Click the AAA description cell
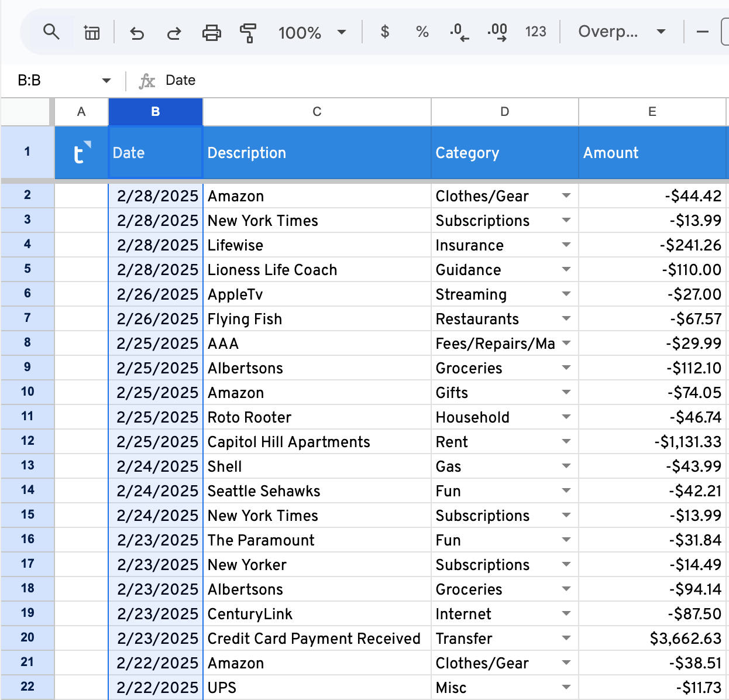The image size is (729, 700). click(x=317, y=343)
